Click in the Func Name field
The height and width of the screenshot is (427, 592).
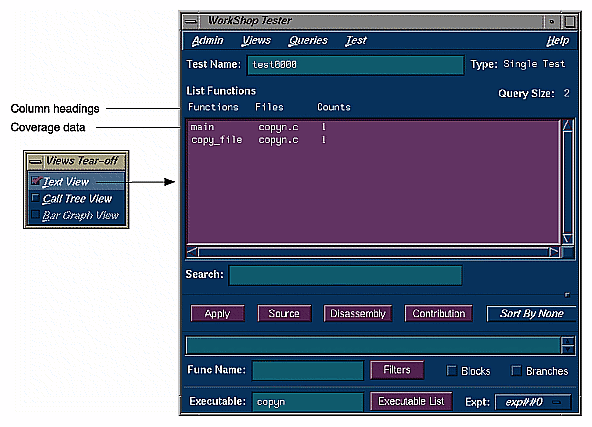tap(308, 370)
